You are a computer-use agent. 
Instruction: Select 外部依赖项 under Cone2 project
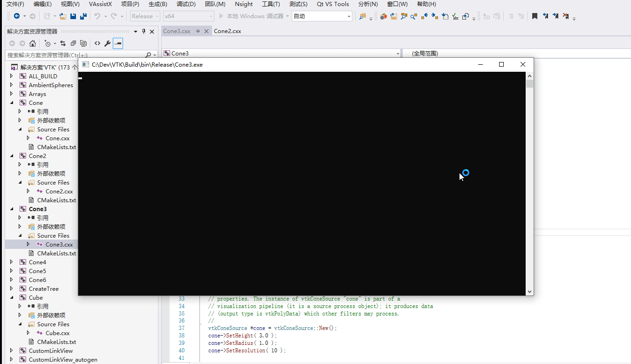point(51,173)
